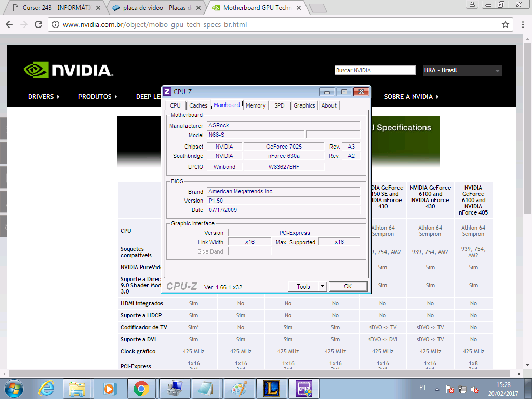Viewport: 532px width, 399px height.
Task: Reload the NVIDIA page
Action: [x=38, y=24]
